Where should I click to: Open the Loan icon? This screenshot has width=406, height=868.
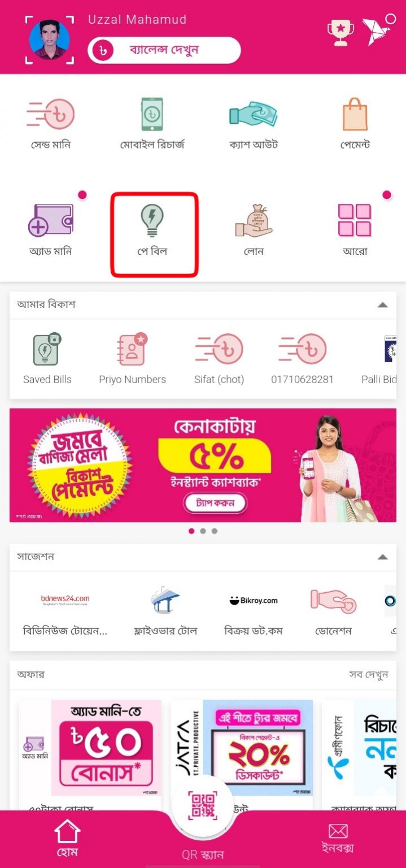pyautogui.click(x=254, y=221)
